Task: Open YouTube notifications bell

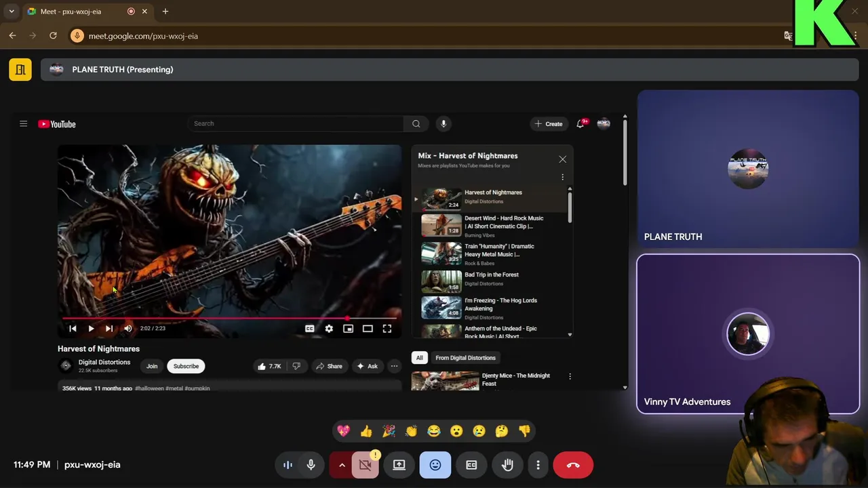Action: click(580, 123)
